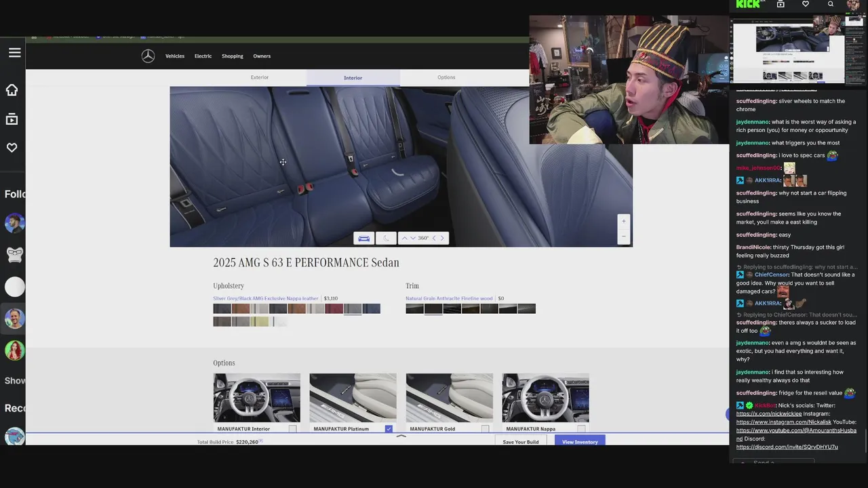Click Natural Grain Anthracite Fineline wood link
Image resolution: width=868 pixels, height=488 pixels.
[x=449, y=298]
